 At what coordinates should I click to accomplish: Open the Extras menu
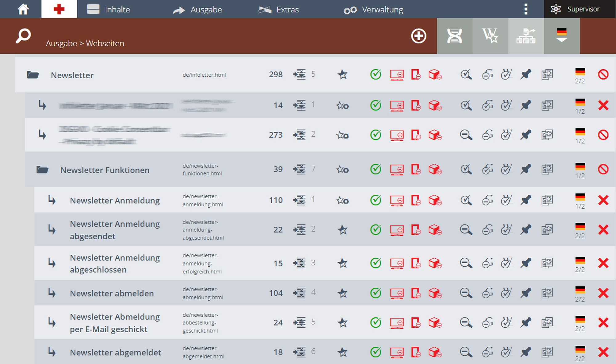(278, 10)
